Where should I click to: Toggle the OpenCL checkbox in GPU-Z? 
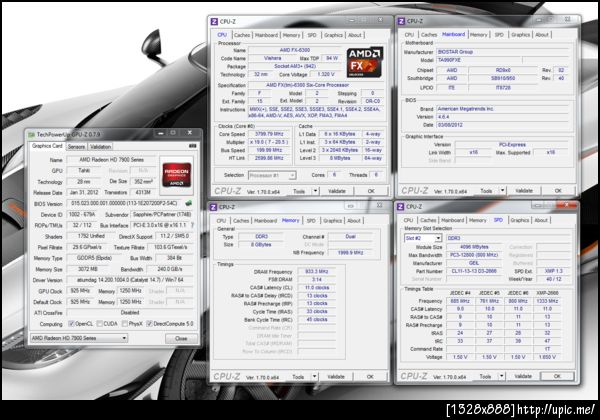(71, 324)
